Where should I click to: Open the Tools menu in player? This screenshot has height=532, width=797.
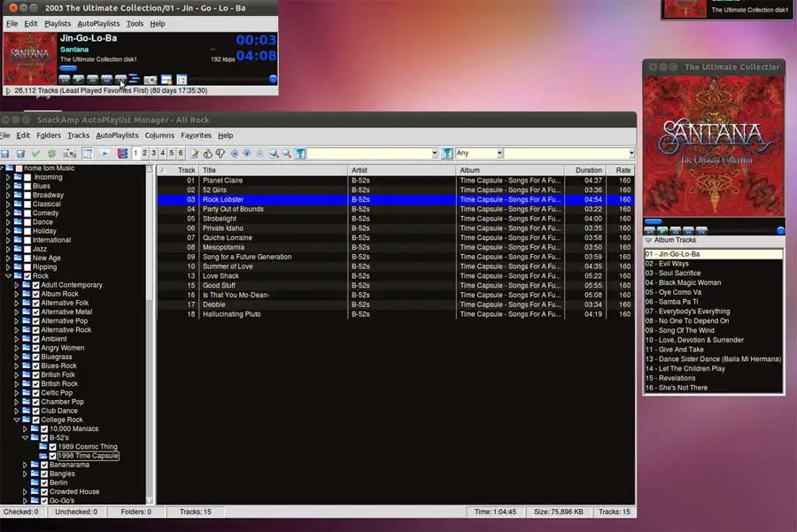pyautogui.click(x=135, y=24)
